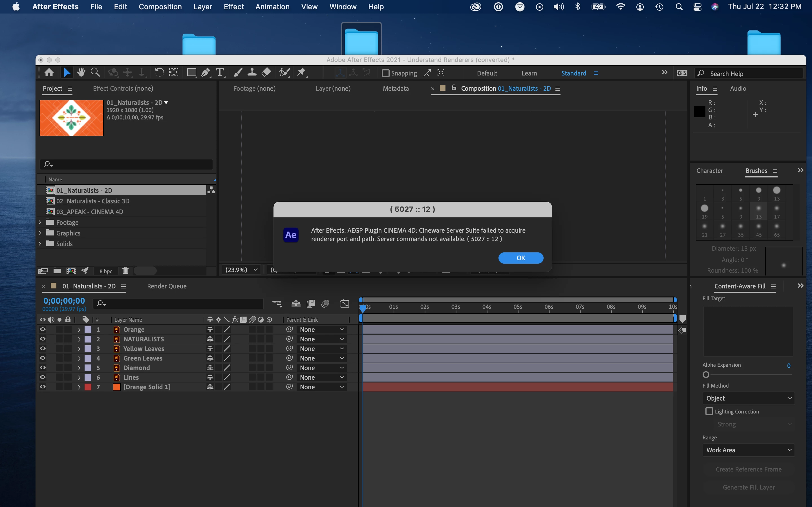The width and height of the screenshot is (812, 507).
Task: Click the Search Help field
Action: [x=752, y=74]
